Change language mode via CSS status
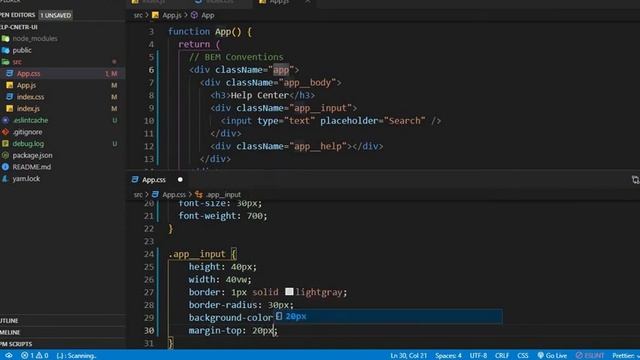Viewport: 640px width, 360px height. [x=523, y=356]
